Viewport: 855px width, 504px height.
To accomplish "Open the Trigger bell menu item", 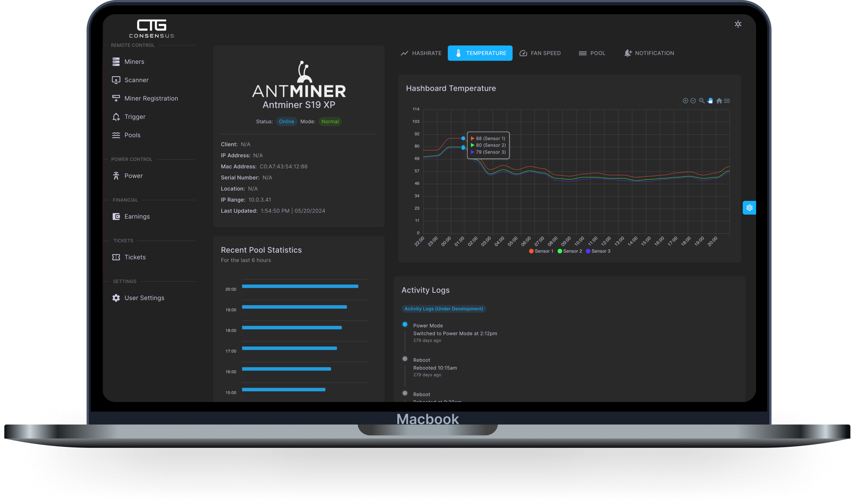I will [135, 116].
